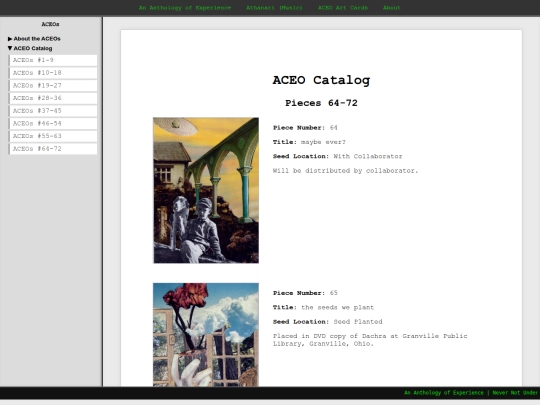Open ACEOs #37-45 catalog page

[53, 111]
